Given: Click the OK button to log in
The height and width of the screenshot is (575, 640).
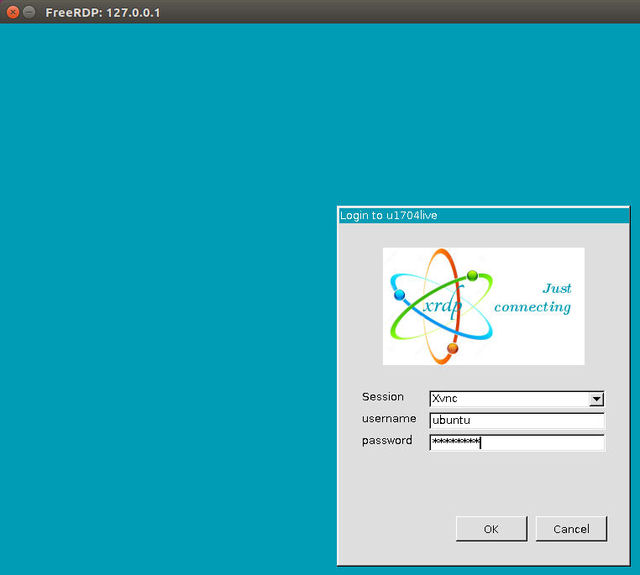Looking at the screenshot, I should click(x=491, y=529).
